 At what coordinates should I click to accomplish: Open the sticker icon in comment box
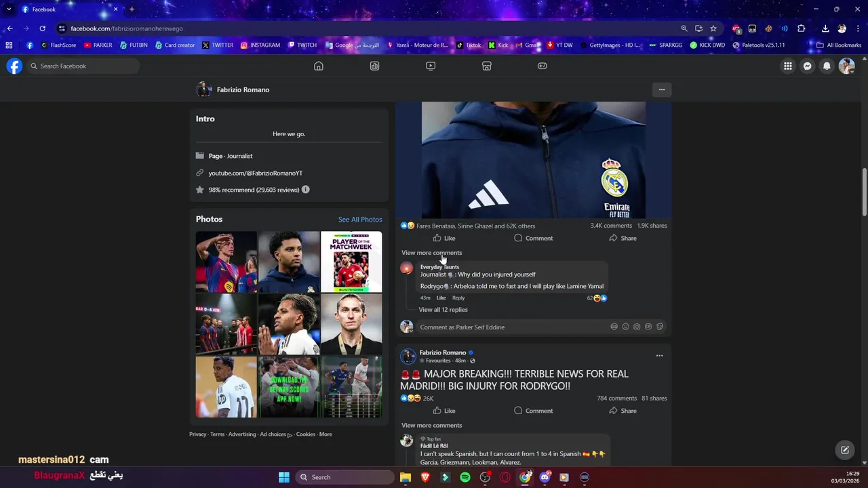click(x=660, y=327)
